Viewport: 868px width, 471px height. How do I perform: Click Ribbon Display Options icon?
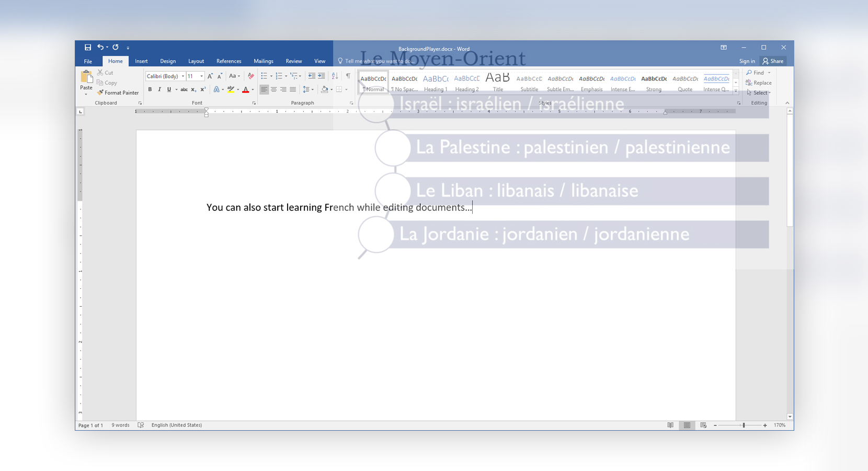pos(724,48)
